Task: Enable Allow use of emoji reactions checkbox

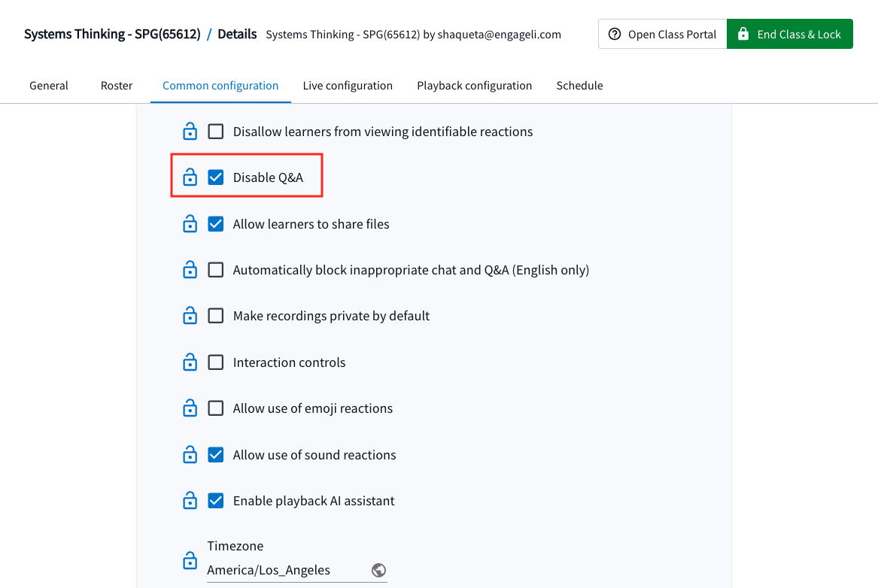Action: pos(216,408)
